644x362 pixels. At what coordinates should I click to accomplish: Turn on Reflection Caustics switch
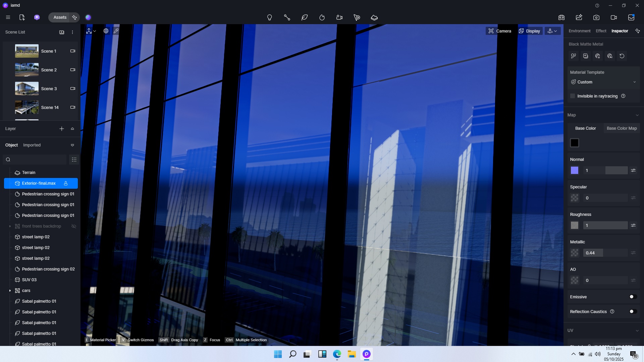click(633, 311)
